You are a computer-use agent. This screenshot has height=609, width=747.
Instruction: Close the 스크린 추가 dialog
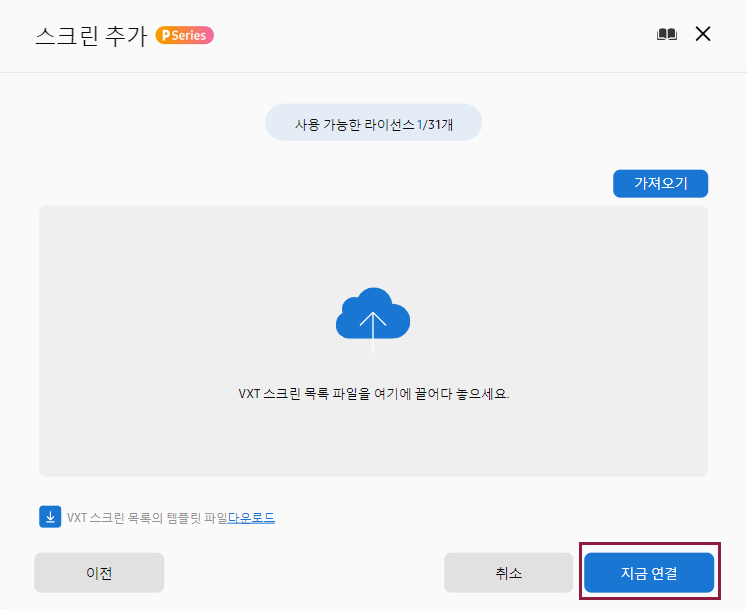click(703, 34)
